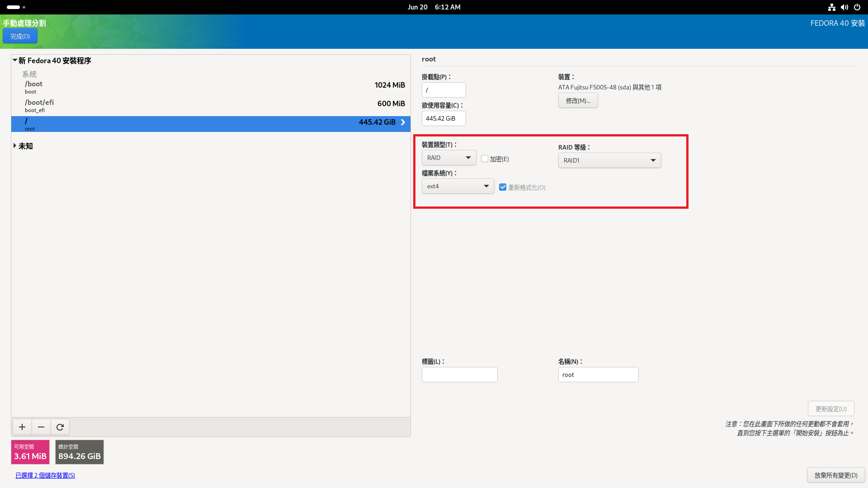
Task: Click the 名稱(N) root name field
Action: [598, 375]
